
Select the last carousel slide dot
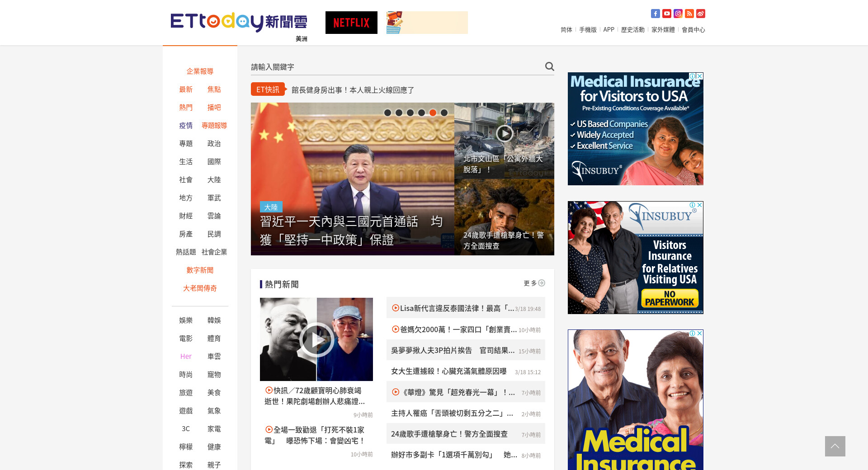pos(444,113)
